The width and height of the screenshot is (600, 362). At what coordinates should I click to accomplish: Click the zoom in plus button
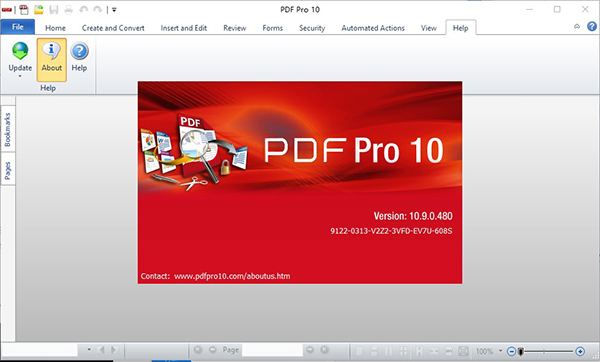point(580,351)
